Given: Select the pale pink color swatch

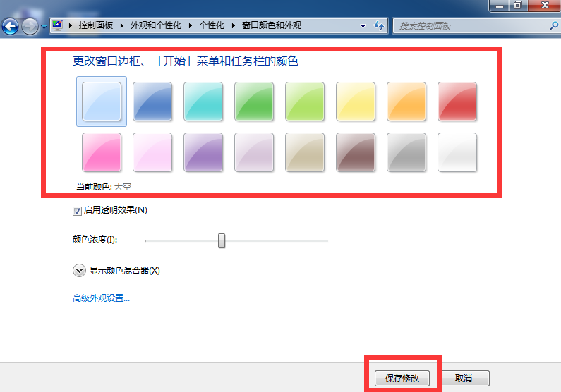Looking at the screenshot, I should [152, 152].
